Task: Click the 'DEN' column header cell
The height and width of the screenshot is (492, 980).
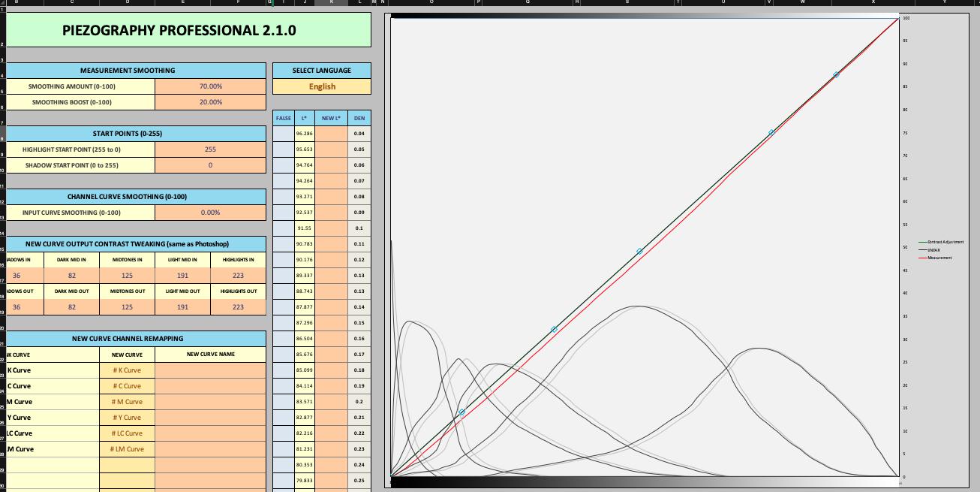Action: [359, 118]
